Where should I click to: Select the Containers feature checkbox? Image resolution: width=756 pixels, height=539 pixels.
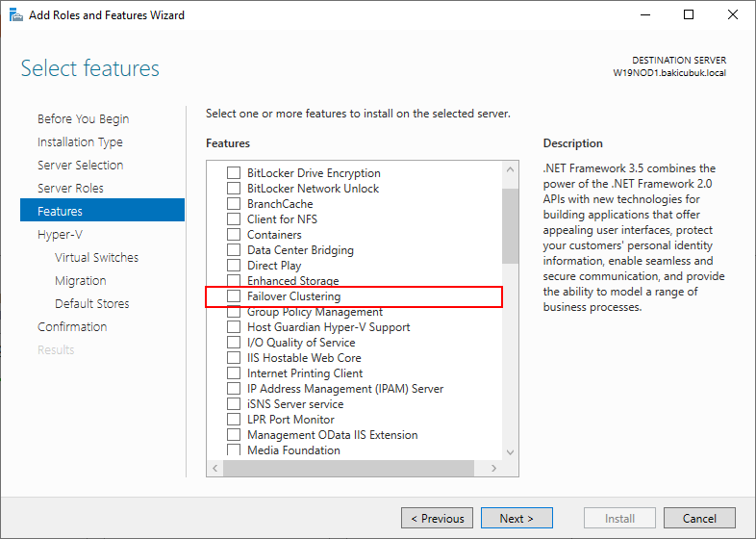pyautogui.click(x=234, y=235)
